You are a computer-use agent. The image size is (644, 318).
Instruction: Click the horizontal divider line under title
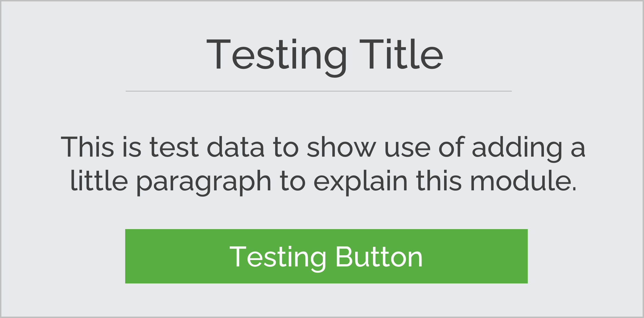click(x=319, y=91)
